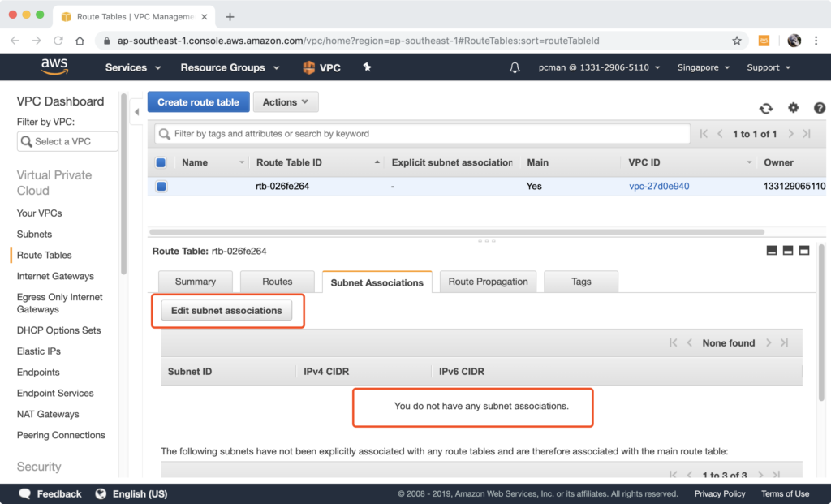Click the Select a VPC filter field
Image resolution: width=831 pixels, height=504 pixels.
67,141
